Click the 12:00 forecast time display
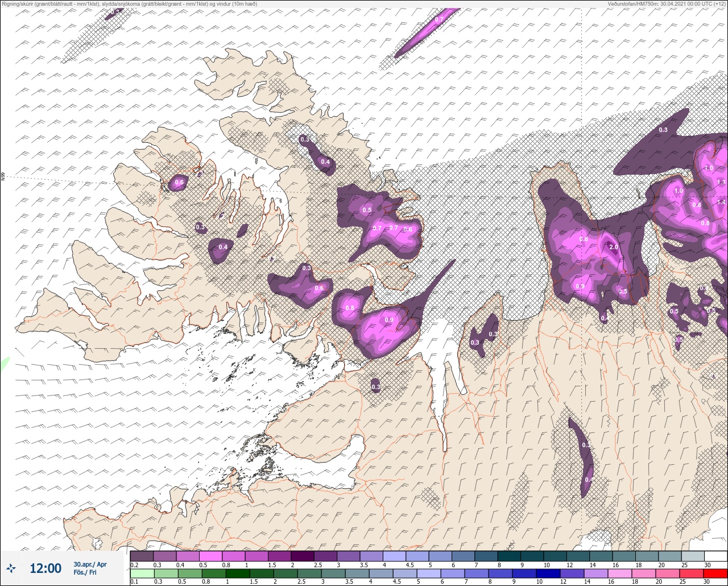728x586 pixels. pos(45,568)
